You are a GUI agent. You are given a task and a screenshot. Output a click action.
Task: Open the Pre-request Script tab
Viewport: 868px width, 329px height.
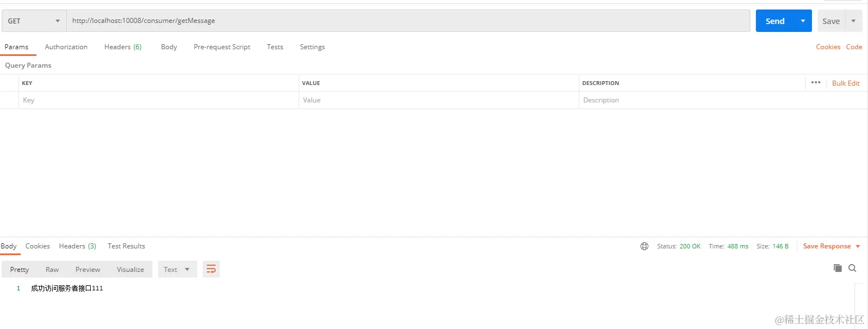pyautogui.click(x=222, y=47)
